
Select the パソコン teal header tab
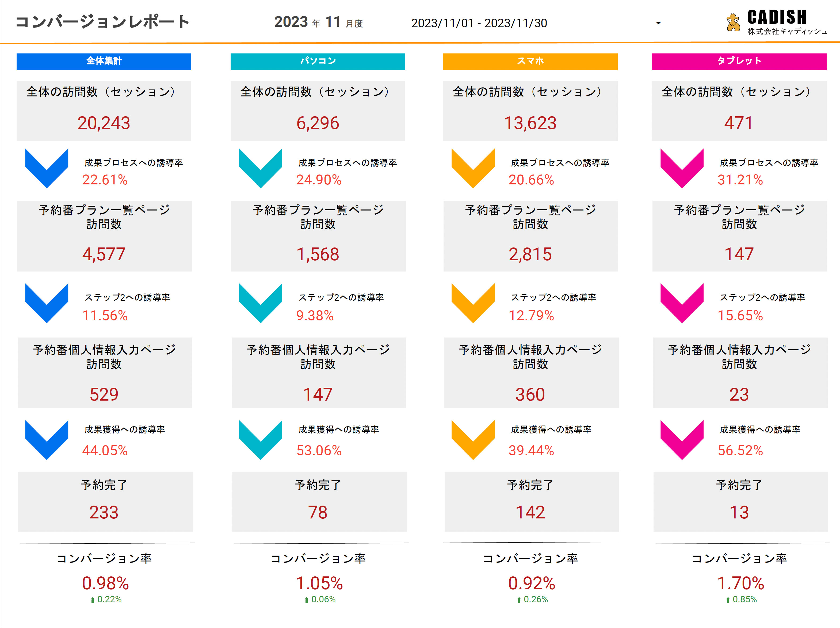(x=318, y=61)
